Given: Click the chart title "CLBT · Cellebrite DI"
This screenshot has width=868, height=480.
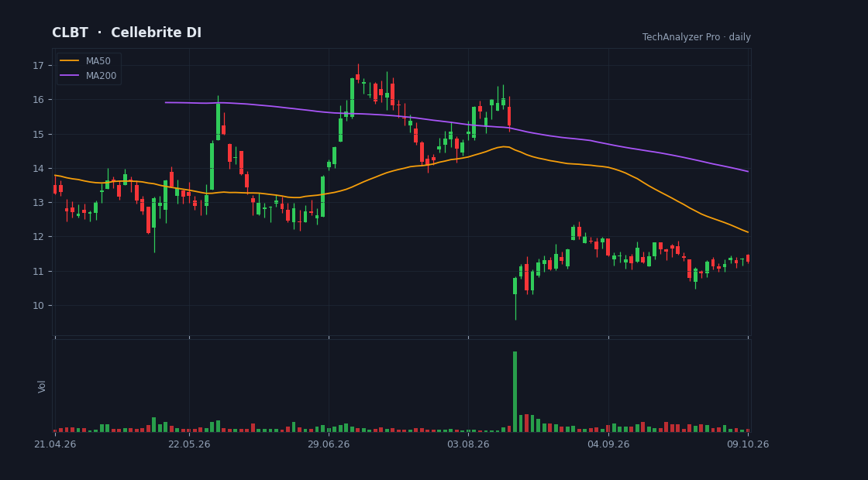Looking at the screenshot, I should 127,33.
